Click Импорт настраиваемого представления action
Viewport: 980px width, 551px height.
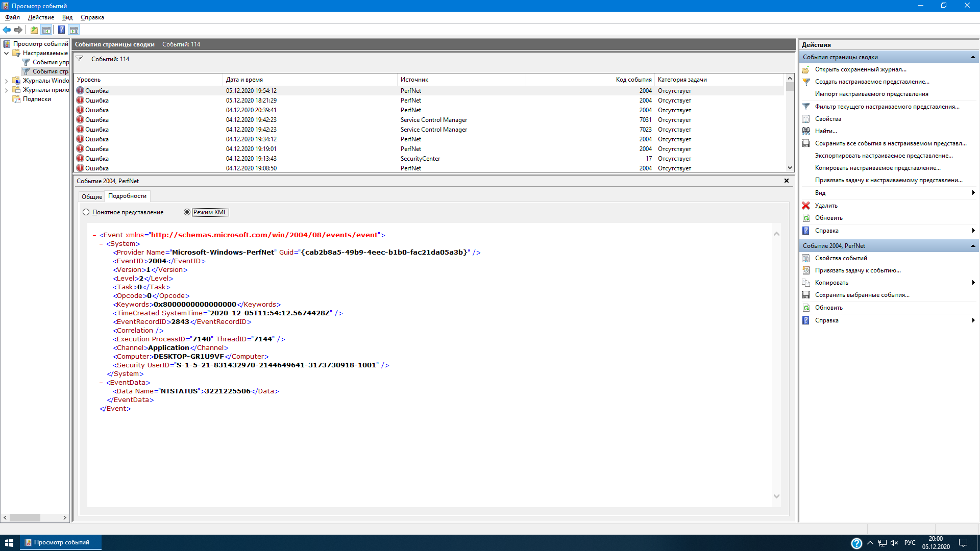[872, 94]
